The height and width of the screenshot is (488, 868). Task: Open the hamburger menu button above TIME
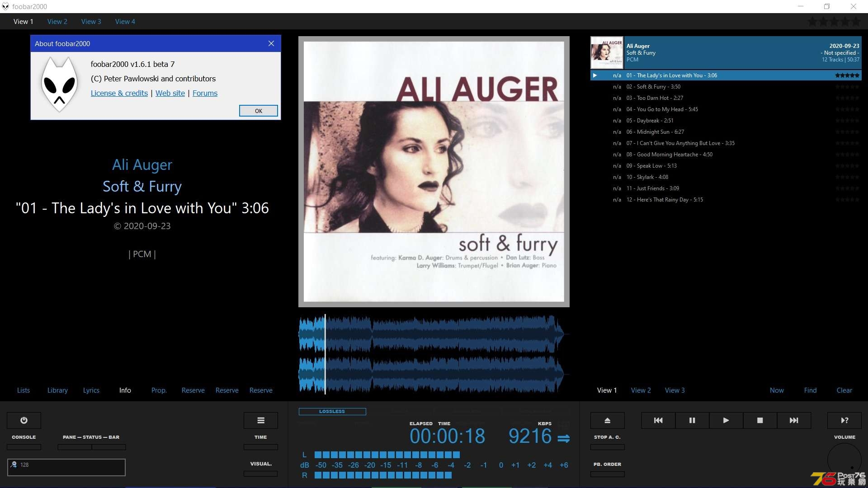click(261, 420)
